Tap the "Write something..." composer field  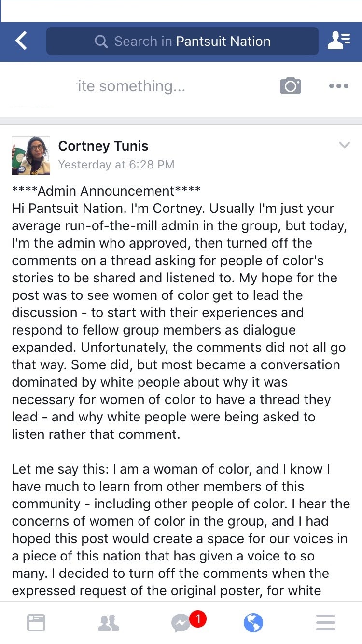(x=130, y=86)
